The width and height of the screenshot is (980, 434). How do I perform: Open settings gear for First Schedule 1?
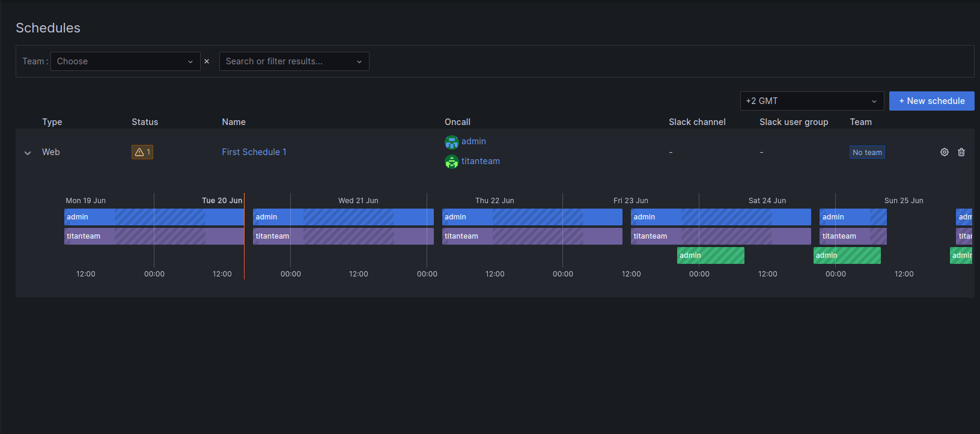click(x=945, y=152)
